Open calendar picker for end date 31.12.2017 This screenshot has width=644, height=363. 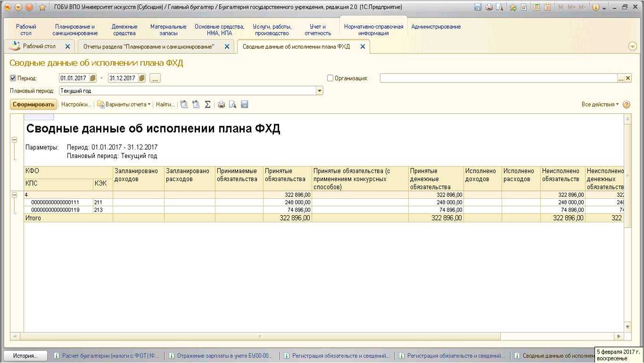(142, 78)
